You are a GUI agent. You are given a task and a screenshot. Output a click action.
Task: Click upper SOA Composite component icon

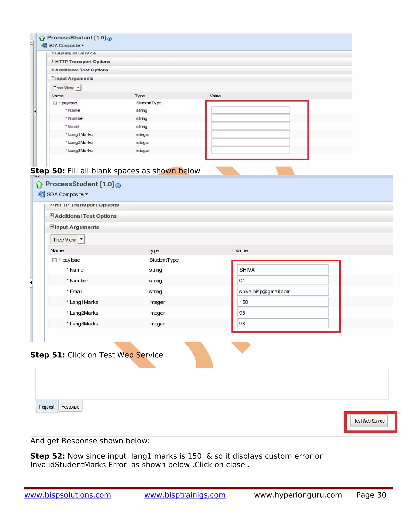coord(44,45)
